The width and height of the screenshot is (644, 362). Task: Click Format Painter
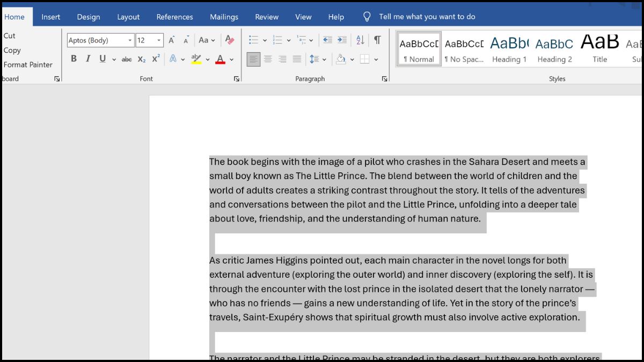(28, 64)
